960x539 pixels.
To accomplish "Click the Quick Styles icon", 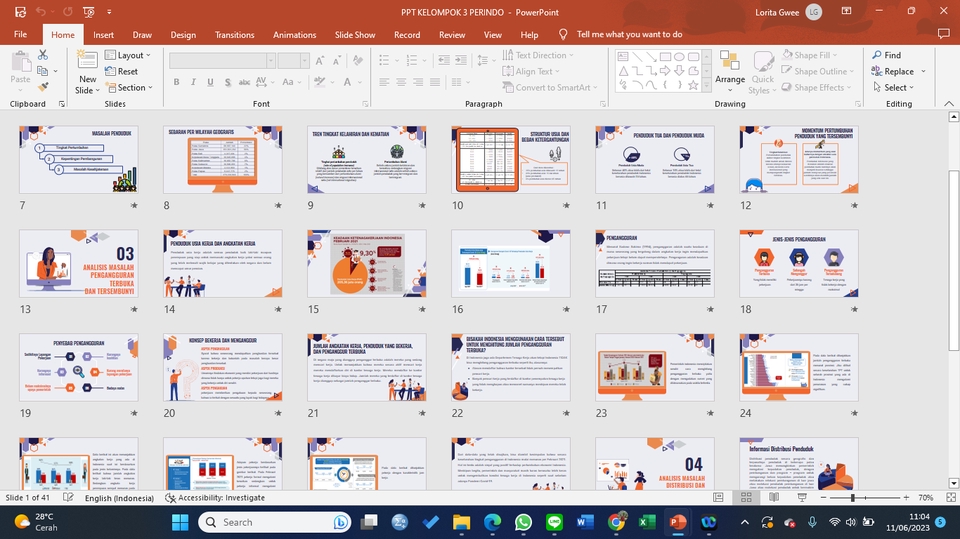I will tap(763, 62).
